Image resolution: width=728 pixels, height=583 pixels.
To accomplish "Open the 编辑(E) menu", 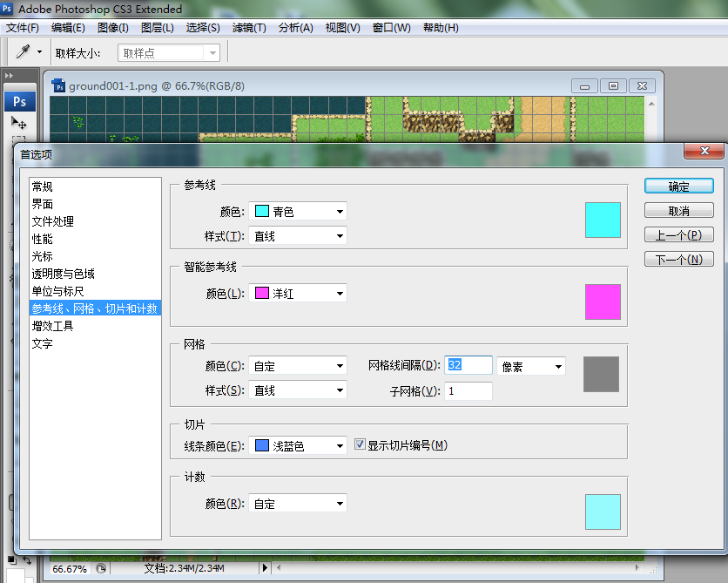I will pos(68,28).
